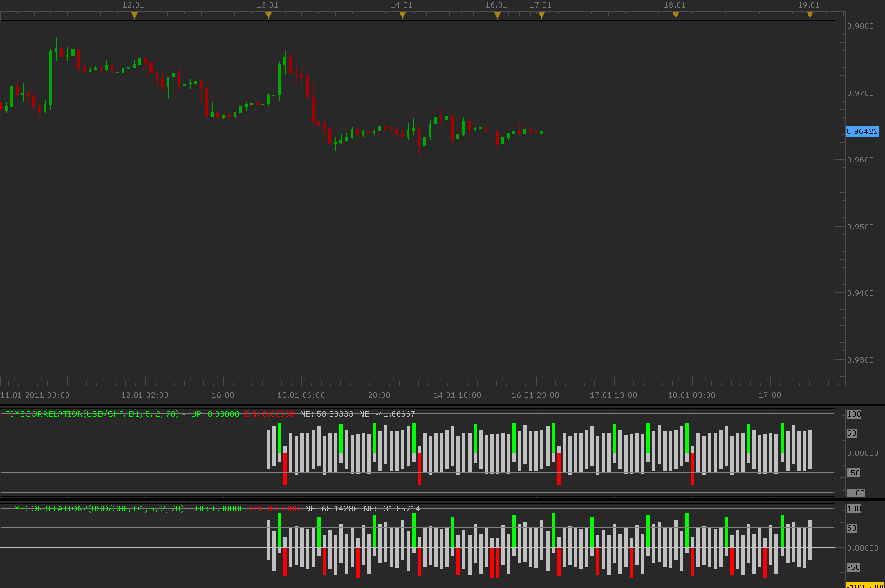Select the 19.01 triangle date marker

[810, 15]
